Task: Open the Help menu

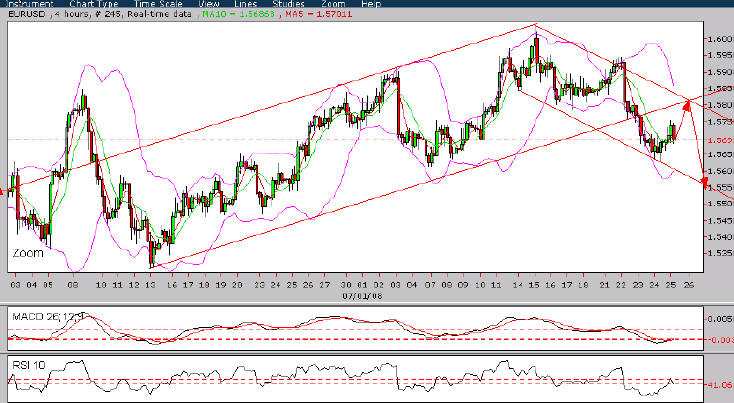Action: 371,4
